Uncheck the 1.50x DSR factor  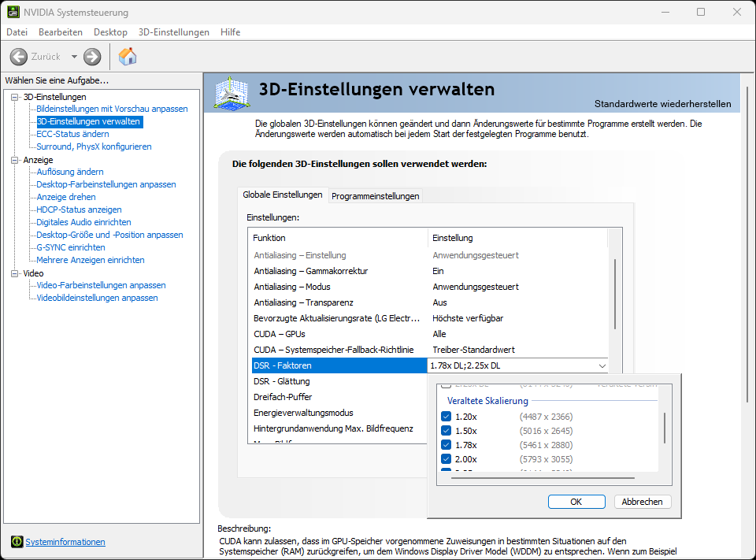pos(446,431)
